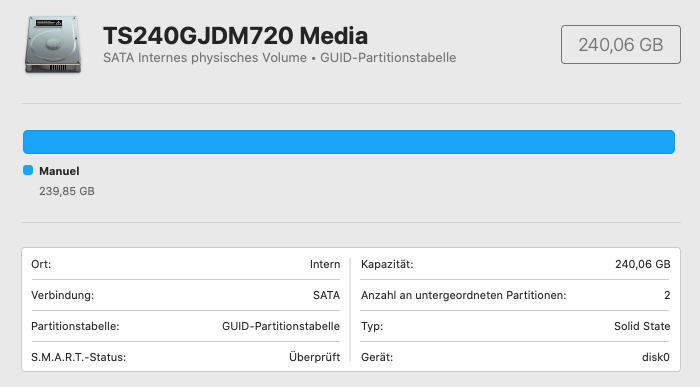Select the Kapazität row value
700x387 pixels.
(642, 264)
